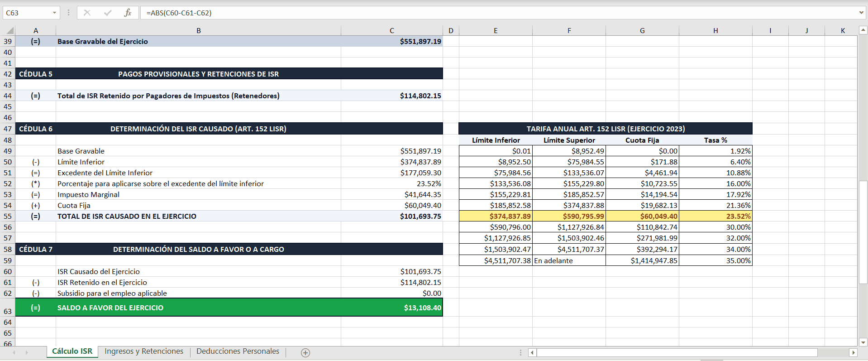Click the Enter checkmark in formula bar
The width and height of the screenshot is (868, 361).
(x=108, y=13)
